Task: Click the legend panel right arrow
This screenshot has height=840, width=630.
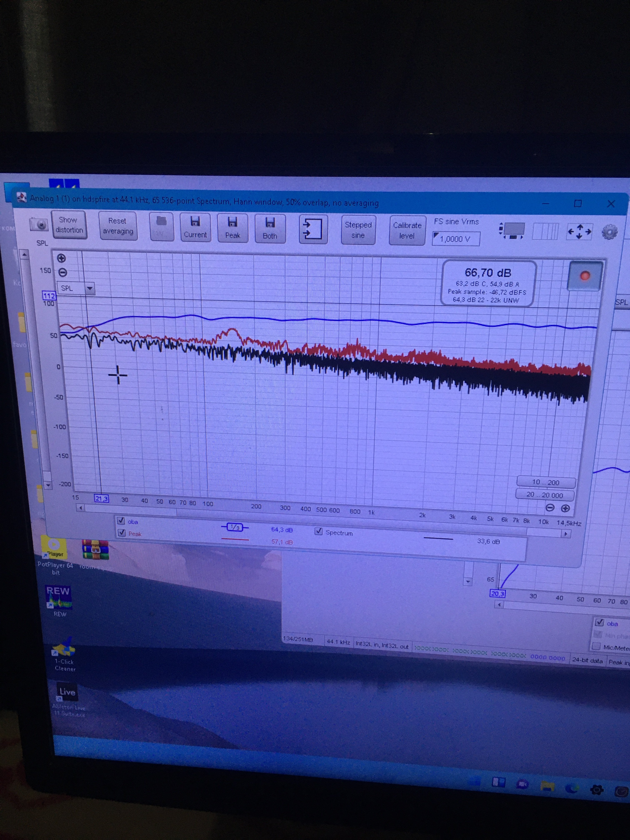Action: (566, 534)
